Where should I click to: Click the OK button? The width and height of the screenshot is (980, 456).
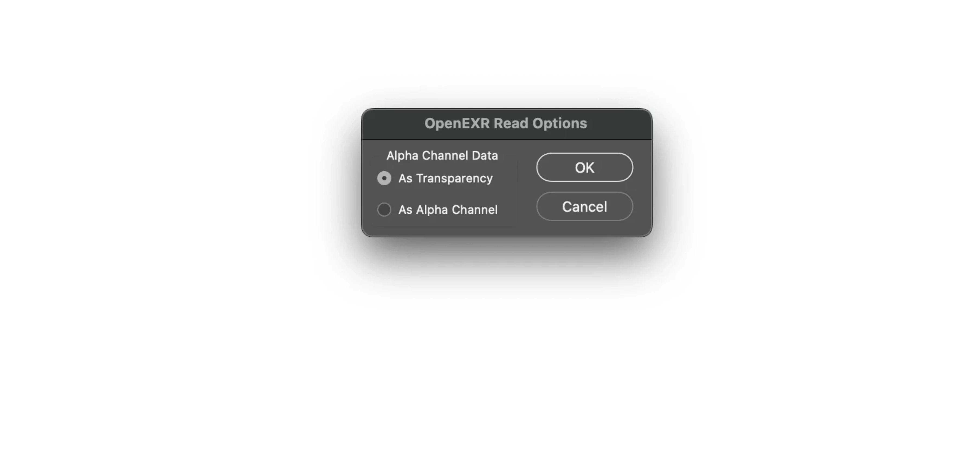click(x=584, y=168)
